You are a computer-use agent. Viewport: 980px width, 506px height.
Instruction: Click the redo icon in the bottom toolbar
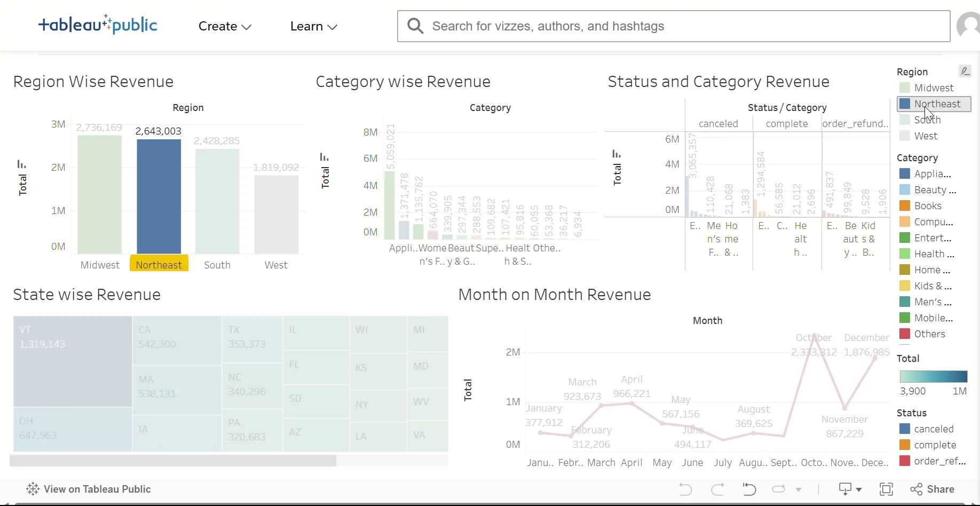[x=717, y=489]
